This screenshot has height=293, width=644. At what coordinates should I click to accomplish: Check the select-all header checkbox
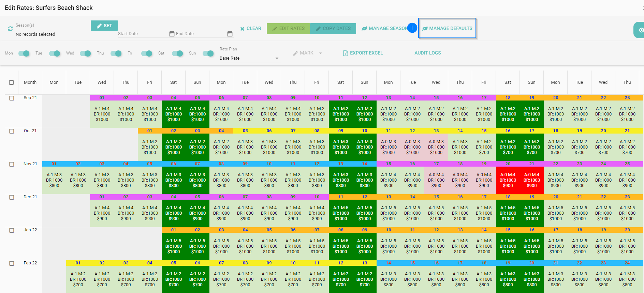click(12, 82)
